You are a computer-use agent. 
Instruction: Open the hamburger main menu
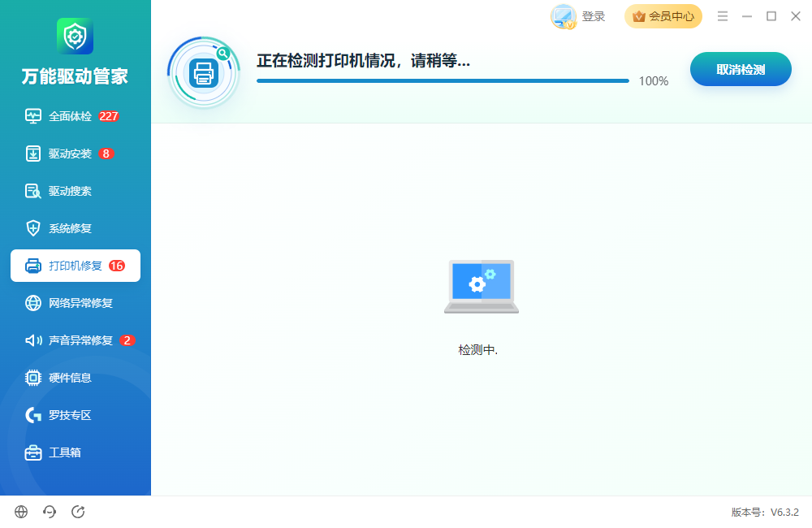pyautogui.click(x=723, y=16)
